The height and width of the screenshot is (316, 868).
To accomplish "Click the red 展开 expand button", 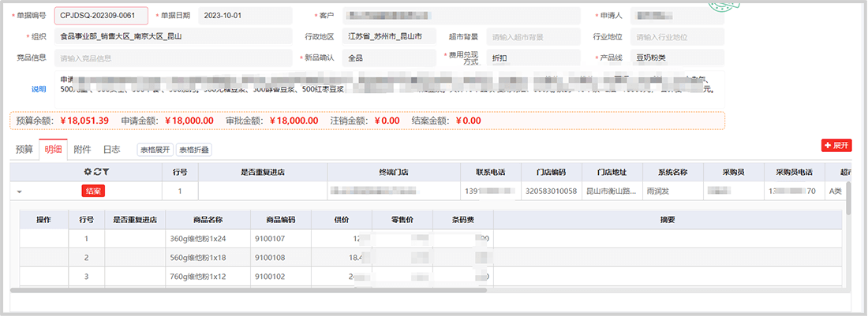I will 836,146.
